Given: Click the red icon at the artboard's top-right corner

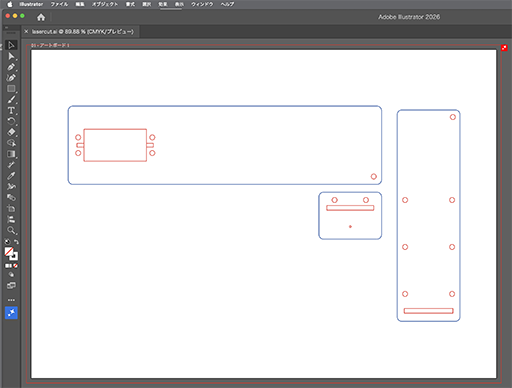Looking at the screenshot, I should tap(504, 48).
